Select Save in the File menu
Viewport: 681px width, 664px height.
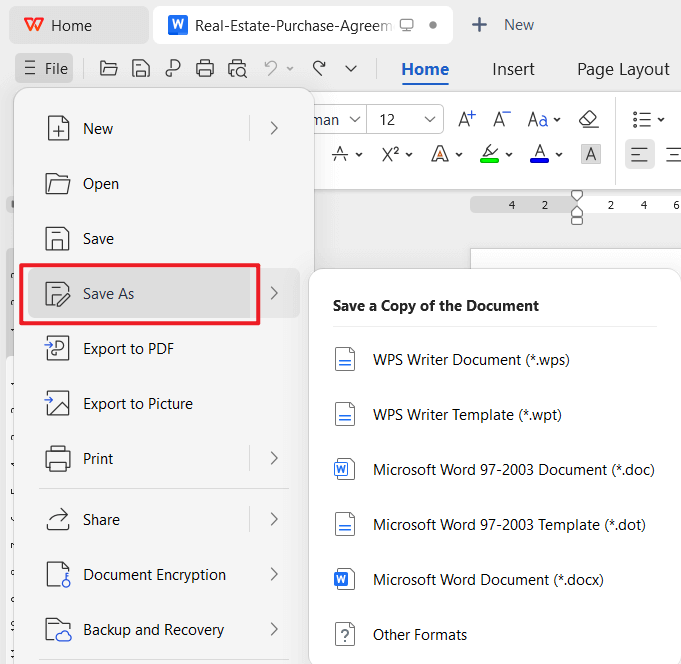pos(163,239)
